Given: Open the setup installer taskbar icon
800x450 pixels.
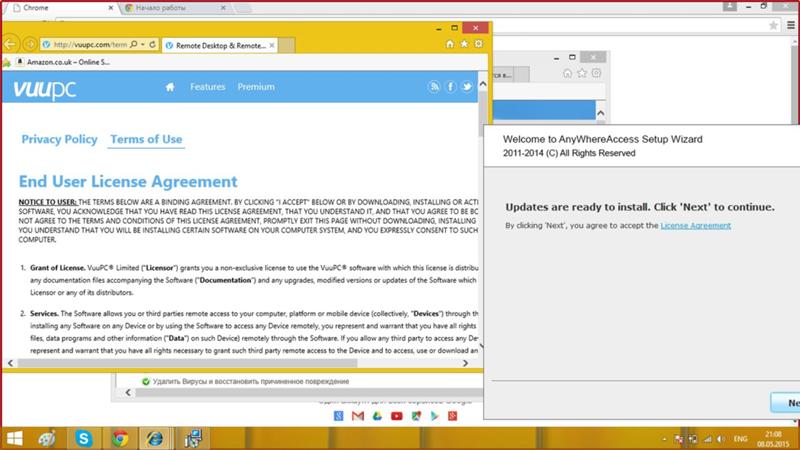Looking at the screenshot, I should [x=193, y=438].
